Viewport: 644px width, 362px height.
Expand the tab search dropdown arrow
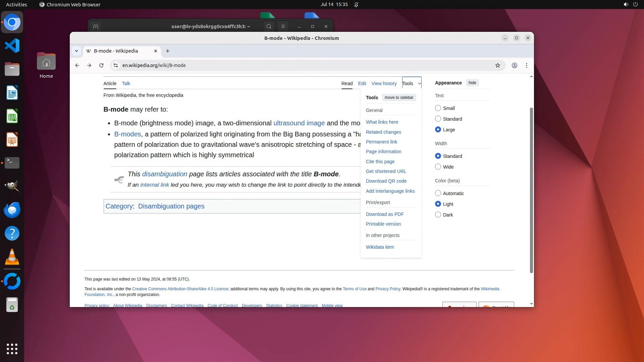76,51
